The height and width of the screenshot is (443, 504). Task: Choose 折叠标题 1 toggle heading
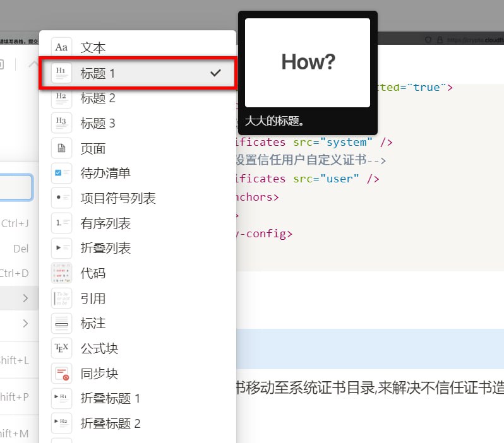(x=110, y=399)
